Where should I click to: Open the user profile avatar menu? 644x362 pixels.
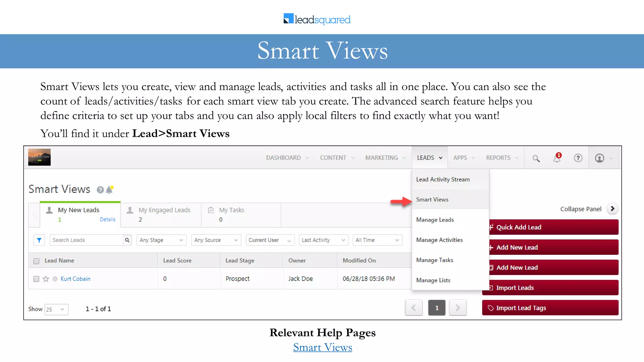tap(600, 158)
